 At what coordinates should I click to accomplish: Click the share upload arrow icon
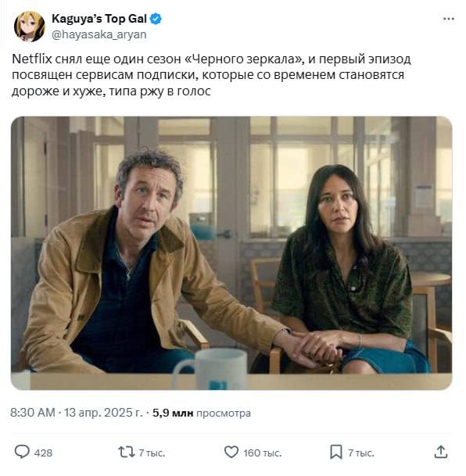point(441,452)
